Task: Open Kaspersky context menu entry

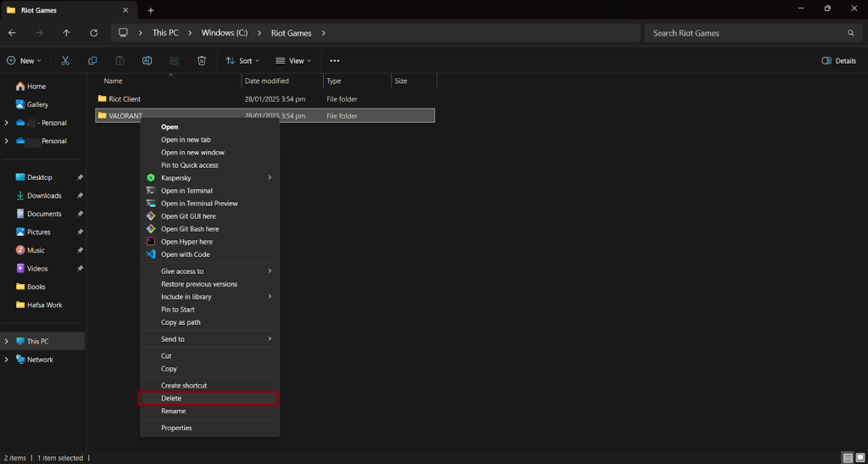Action: (210, 178)
